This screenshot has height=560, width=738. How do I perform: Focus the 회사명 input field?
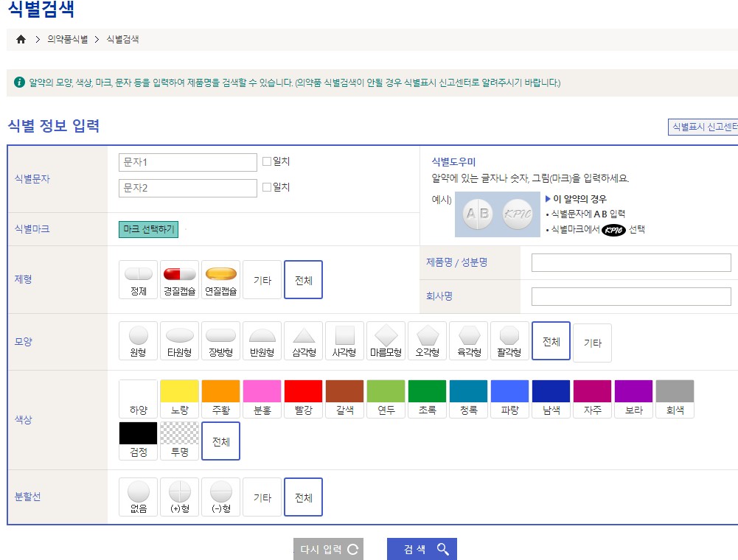tap(631, 296)
